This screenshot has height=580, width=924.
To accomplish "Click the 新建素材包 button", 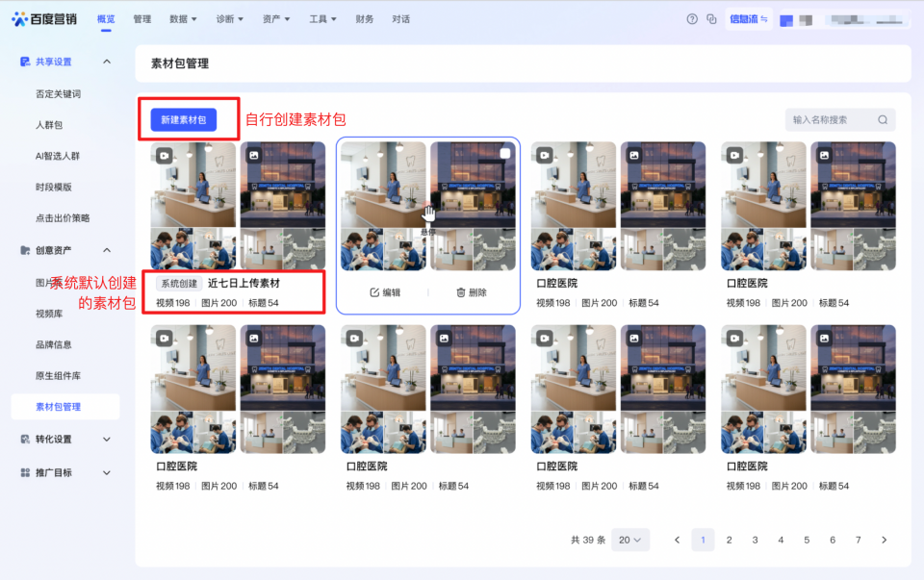I will pyautogui.click(x=185, y=119).
